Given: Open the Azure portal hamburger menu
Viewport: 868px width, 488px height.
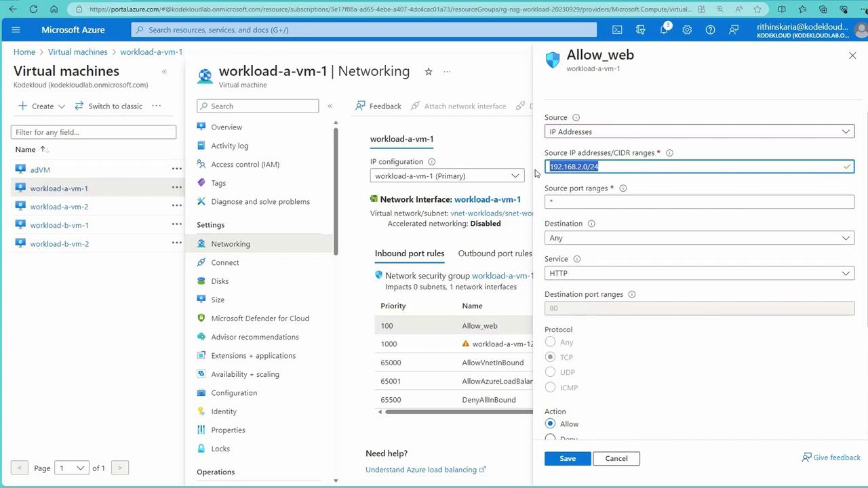Looking at the screenshot, I should tap(16, 30).
